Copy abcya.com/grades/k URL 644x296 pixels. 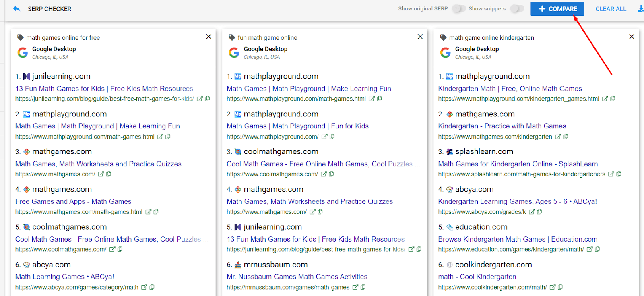539,212
